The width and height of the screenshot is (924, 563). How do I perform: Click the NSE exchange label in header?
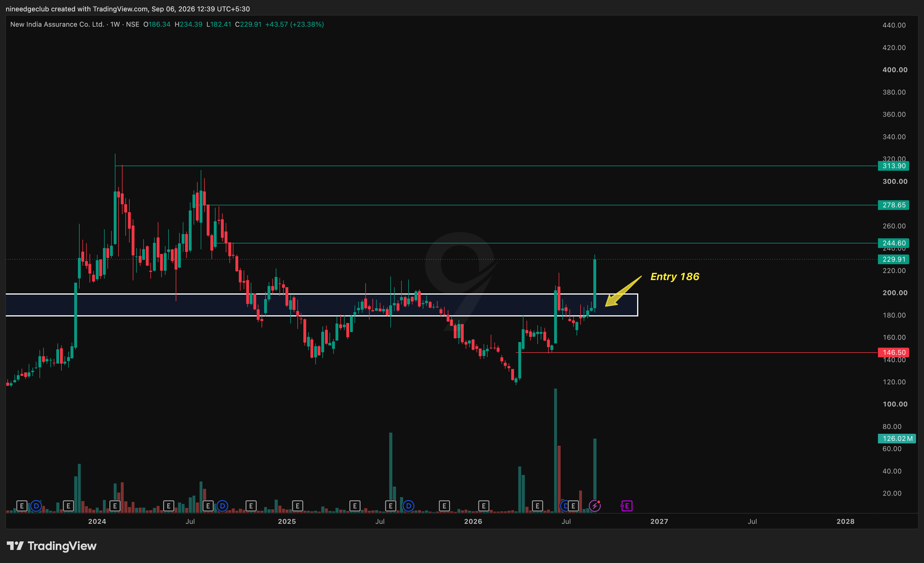(132, 24)
